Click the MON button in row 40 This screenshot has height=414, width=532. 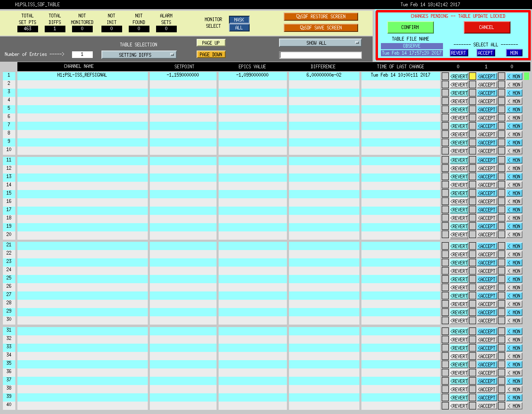point(514,406)
